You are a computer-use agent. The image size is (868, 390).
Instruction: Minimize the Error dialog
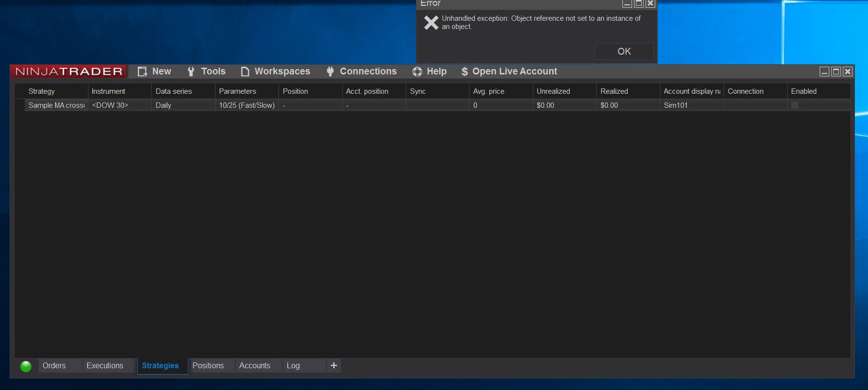(x=627, y=4)
